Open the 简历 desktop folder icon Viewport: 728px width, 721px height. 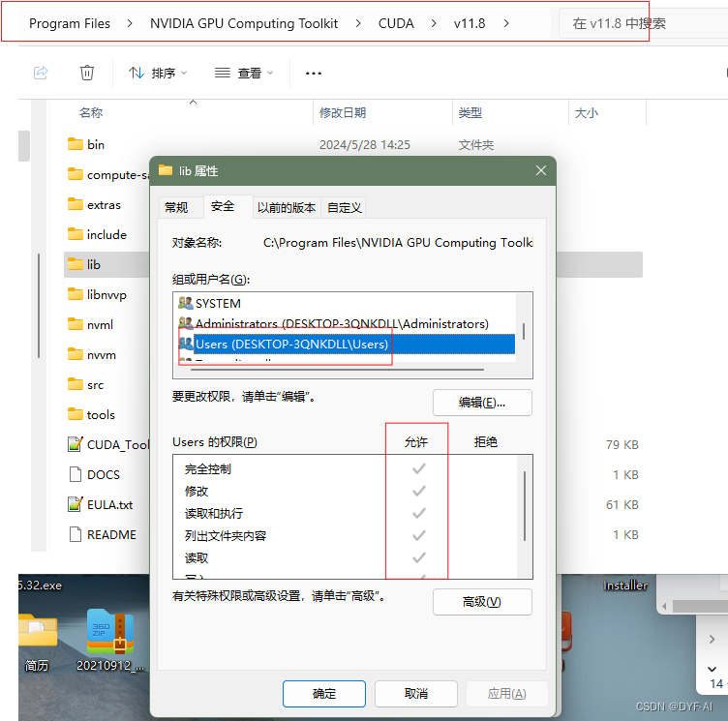(x=37, y=643)
